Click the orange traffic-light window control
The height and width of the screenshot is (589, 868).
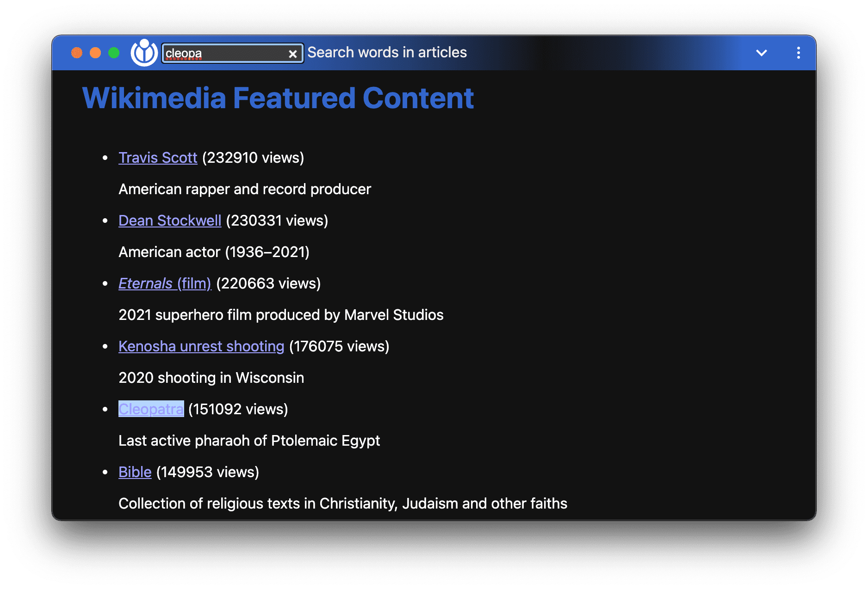click(95, 53)
